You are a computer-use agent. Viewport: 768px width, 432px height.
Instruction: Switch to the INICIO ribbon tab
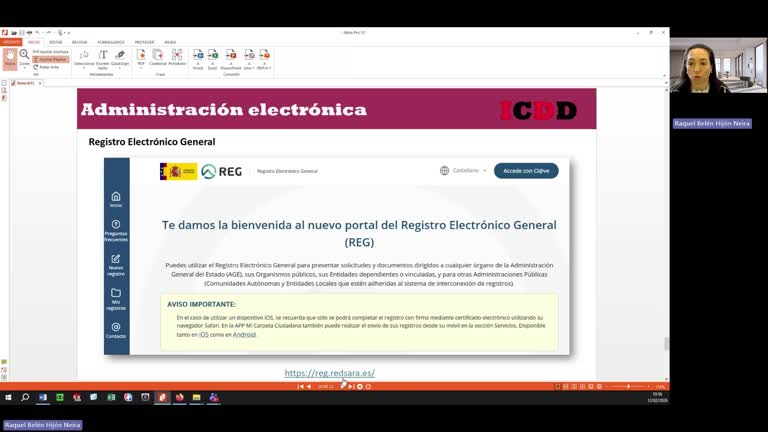click(34, 42)
